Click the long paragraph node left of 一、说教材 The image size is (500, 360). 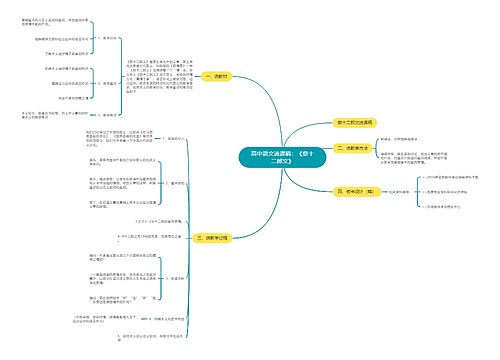click(x=159, y=77)
